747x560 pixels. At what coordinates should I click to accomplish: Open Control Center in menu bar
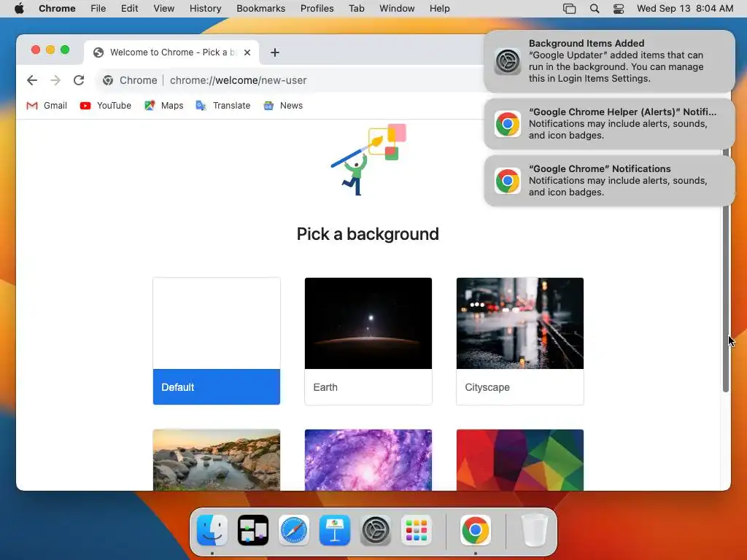(619, 9)
